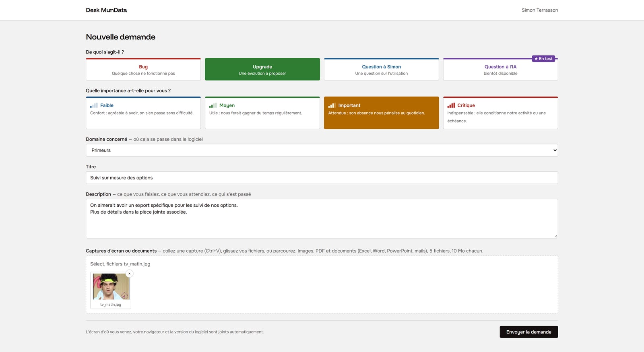Select the Bug request type card
The width and height of the screenshot is (644, 352).
tap(143, 69)
